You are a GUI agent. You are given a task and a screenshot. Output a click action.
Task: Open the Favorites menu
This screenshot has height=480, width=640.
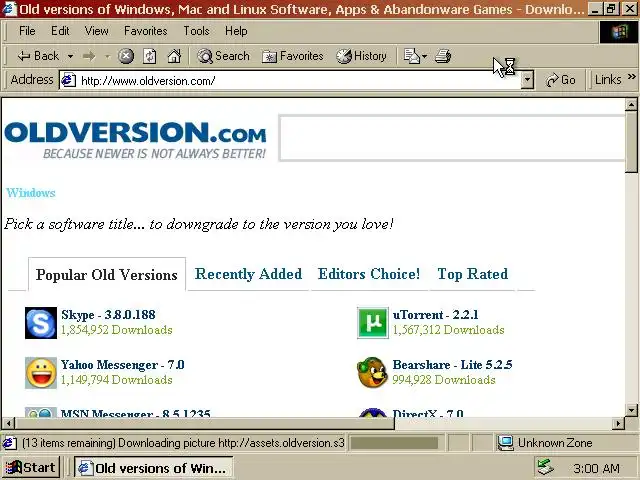[x=145, y=31]
